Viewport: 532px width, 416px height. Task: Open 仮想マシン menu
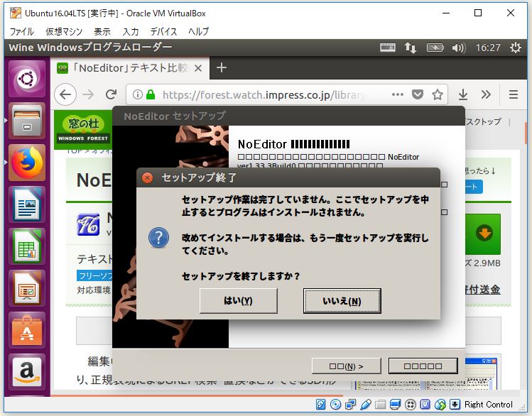pos(64,31)
